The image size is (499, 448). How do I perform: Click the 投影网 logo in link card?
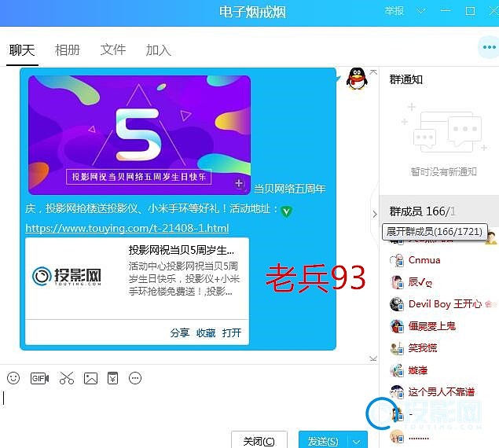67,276
